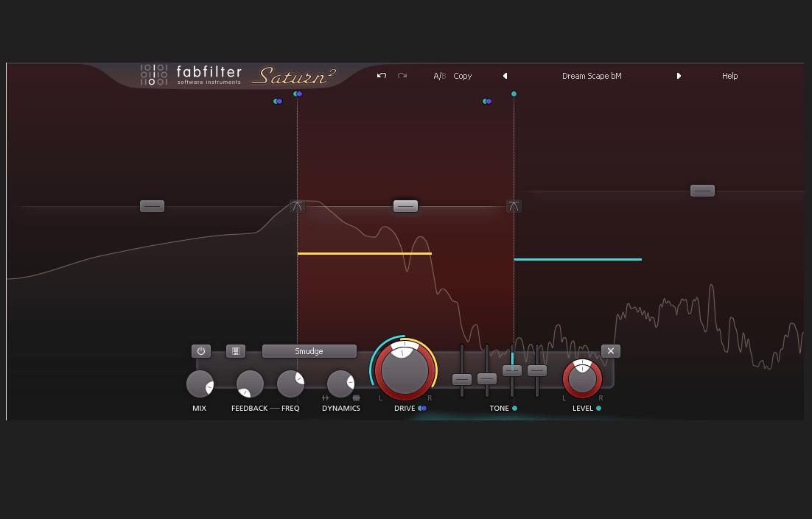Copy settings with the Copy button
Viewport: 812px width, 519px height.
[x=463, y=76]
